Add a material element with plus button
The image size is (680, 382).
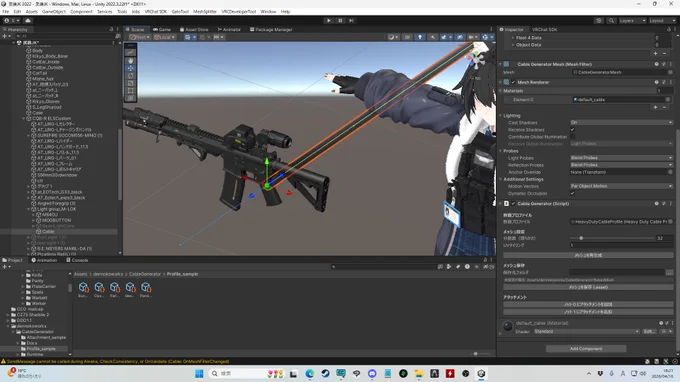pos(656,107)
